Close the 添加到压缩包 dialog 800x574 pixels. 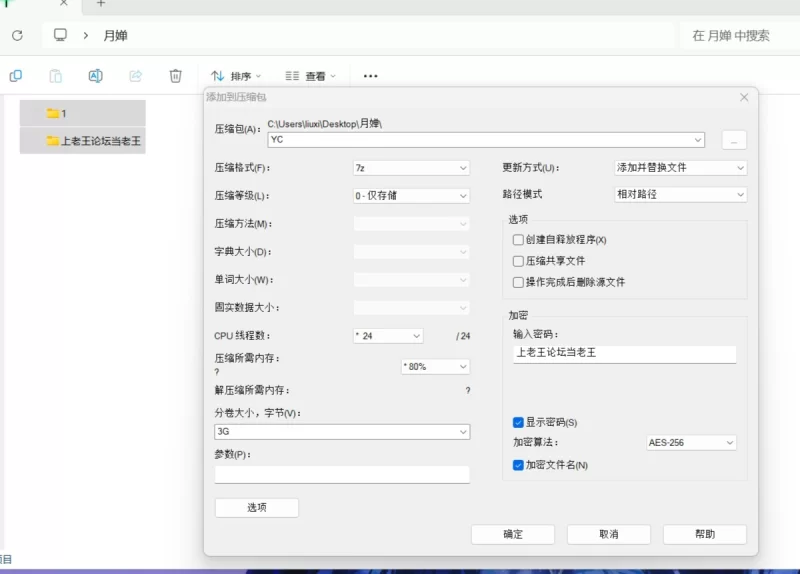(744, 97)
